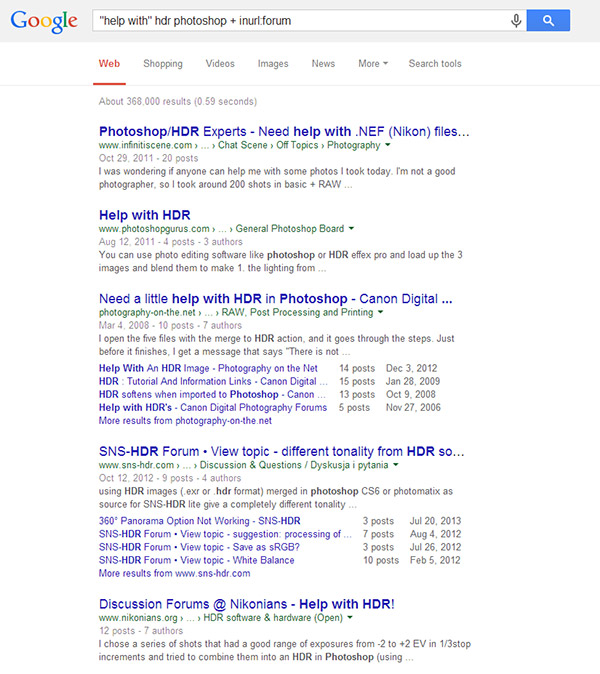Open the 'Help with HDR' result
The height and width of the screenshot is (674, 600).
(x=144, y=215)
